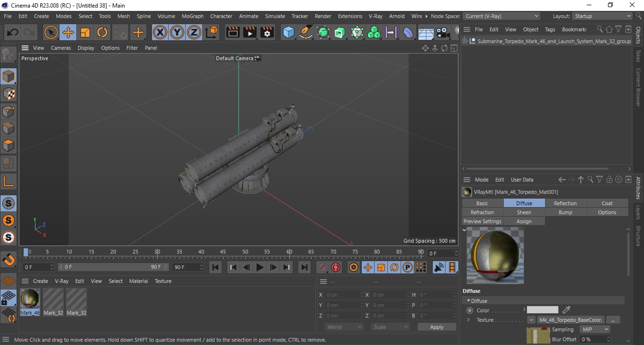Toggle the X-axis lock
Image resolution: width=644 pixels, height=345 pixels.
pyautogui.click(x=160, y=32)
